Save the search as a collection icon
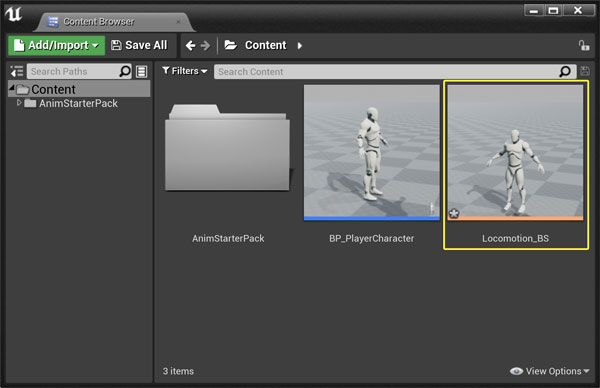 pos(585,71)
